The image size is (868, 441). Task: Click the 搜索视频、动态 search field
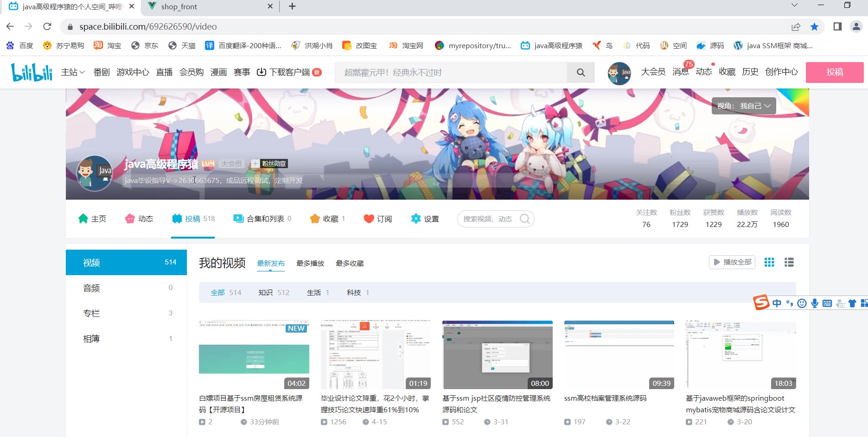click(x=496, y=219)
